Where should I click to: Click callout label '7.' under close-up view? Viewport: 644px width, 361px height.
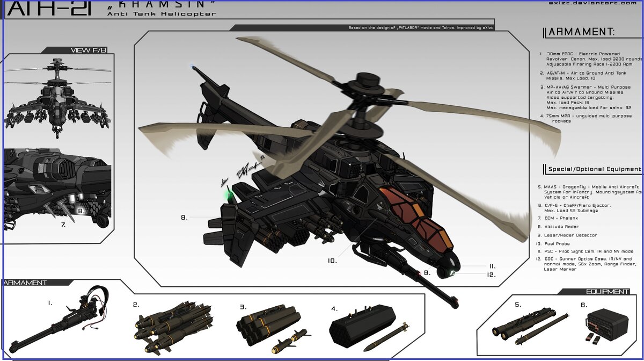tap(63, 225)
